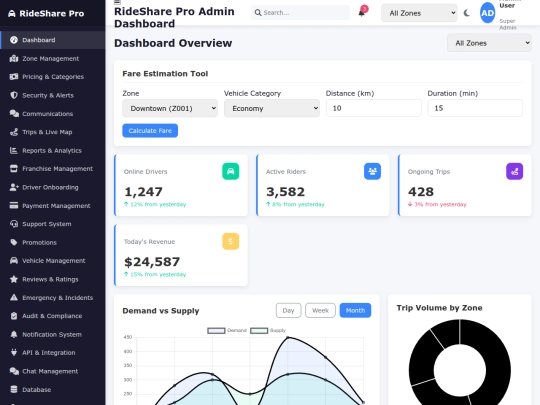The height and width of the screenshot is (405, 540).
Task: Click the Database stack icon
Action: pos(14,390)
